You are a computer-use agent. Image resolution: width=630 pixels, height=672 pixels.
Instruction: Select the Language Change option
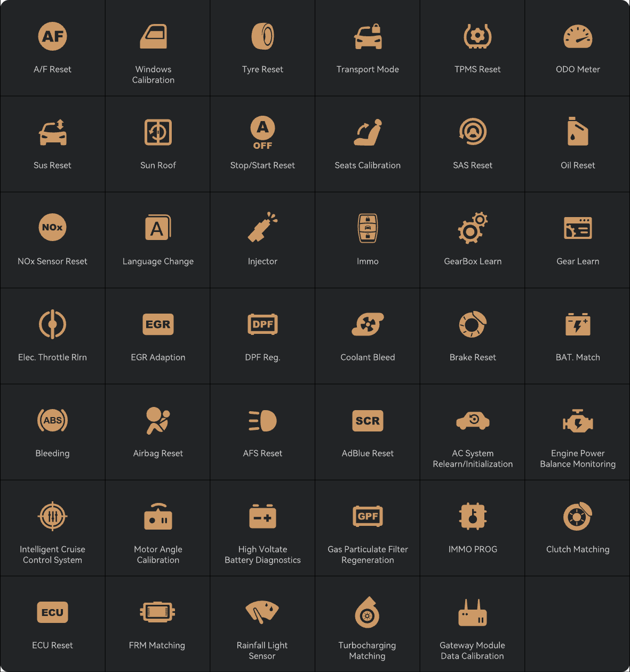[x=157, y=240]
